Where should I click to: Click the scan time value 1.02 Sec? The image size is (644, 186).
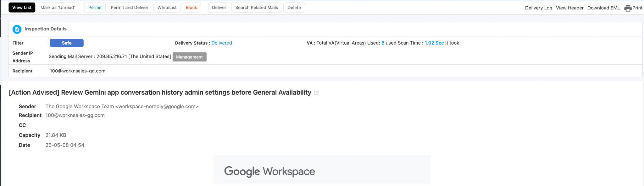pyautogui.click(x=434, y=43)
